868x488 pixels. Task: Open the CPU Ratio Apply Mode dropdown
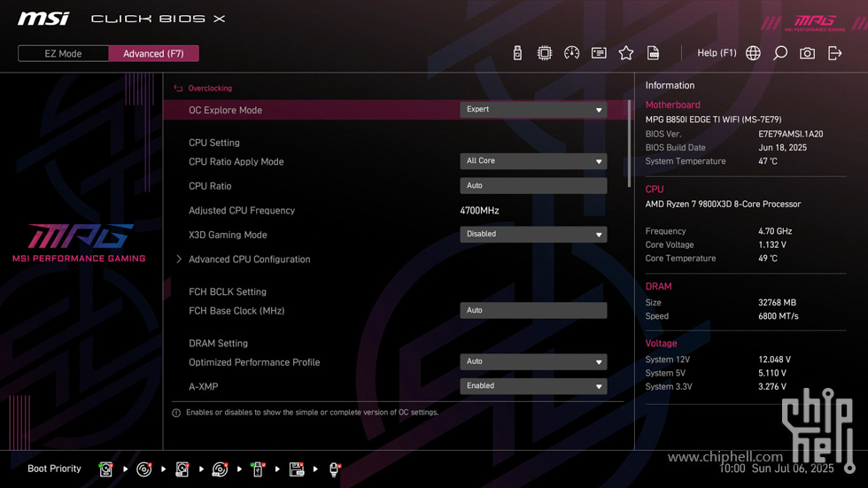coord(533,161)
